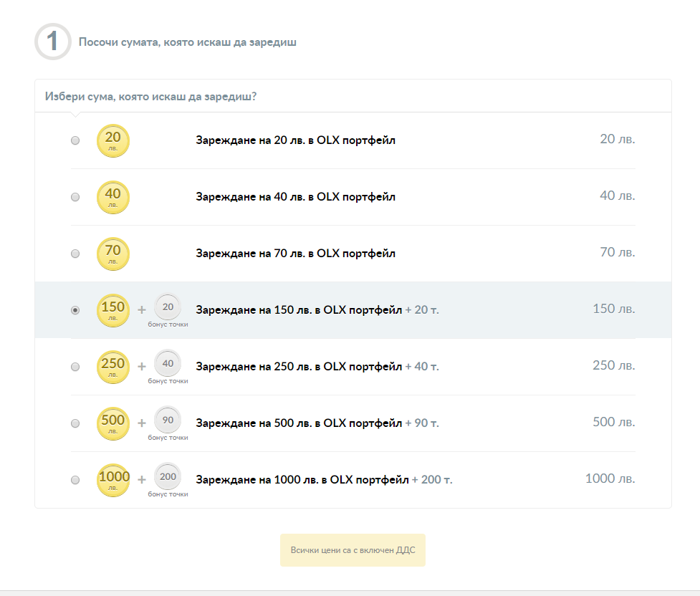Click the 'Зареждане на 500 лв.' label text

pyautogui.click(x=254, y=423)
